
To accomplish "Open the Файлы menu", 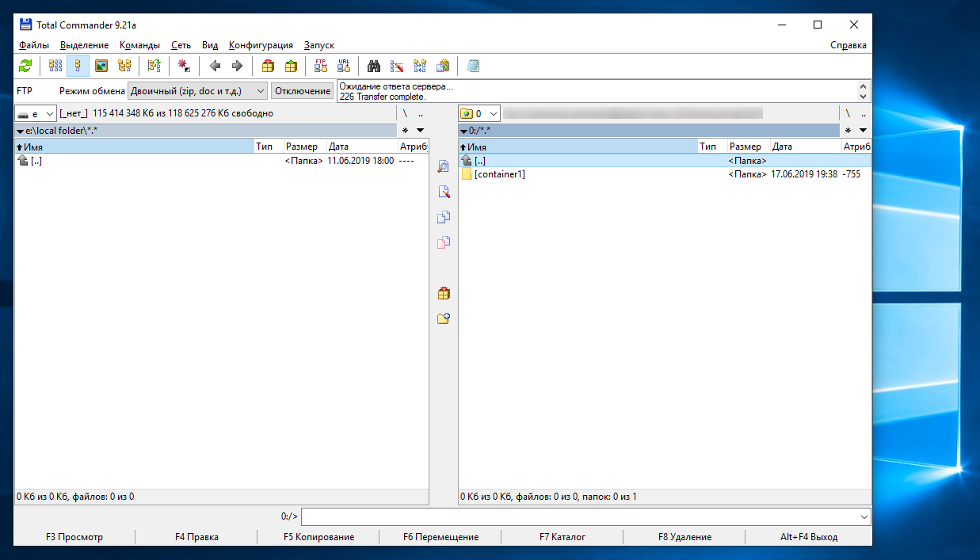I will click(34, 45).
